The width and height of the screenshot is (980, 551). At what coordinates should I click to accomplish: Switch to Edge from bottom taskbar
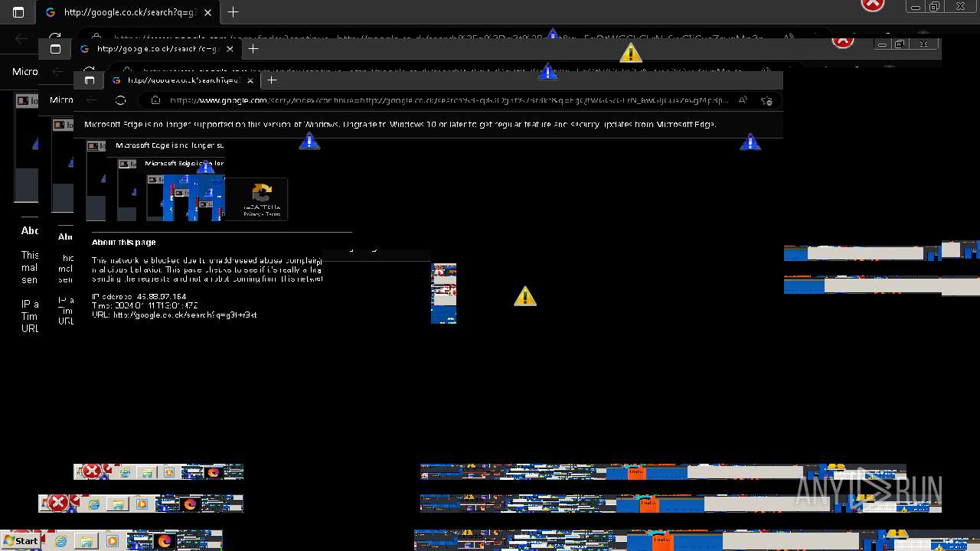165,541
